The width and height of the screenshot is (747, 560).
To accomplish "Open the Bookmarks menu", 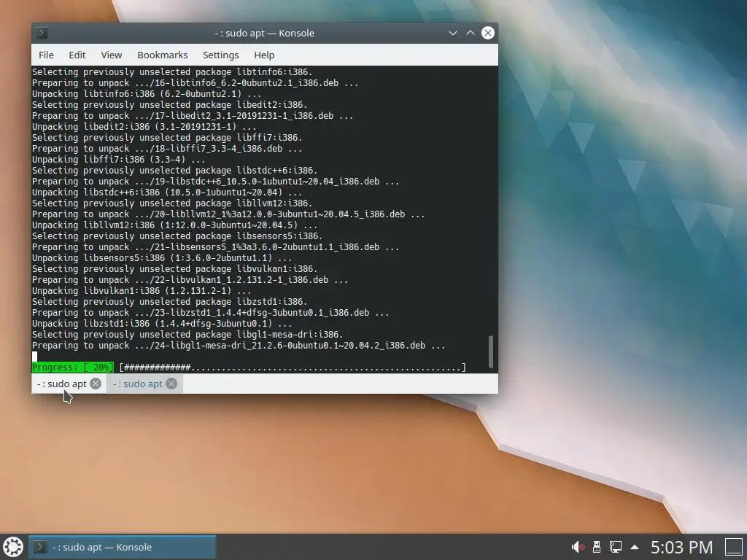I will click(163, 55).
